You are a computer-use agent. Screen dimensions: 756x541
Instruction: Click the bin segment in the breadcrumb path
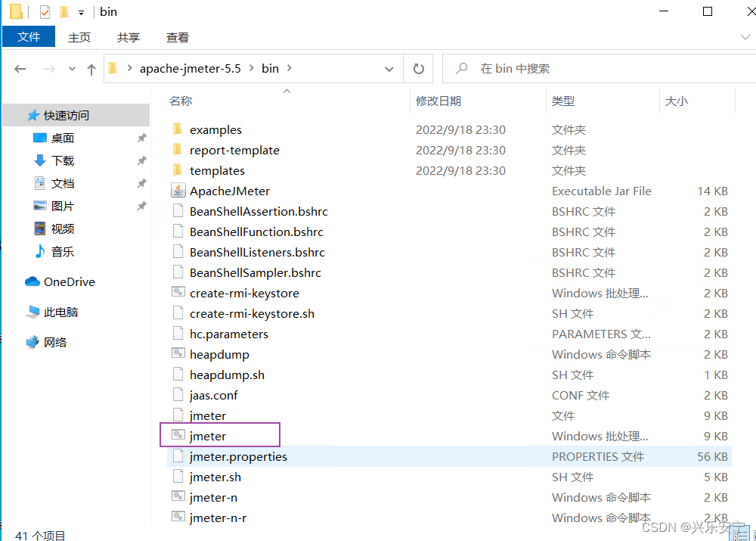[x=270, y=69]
